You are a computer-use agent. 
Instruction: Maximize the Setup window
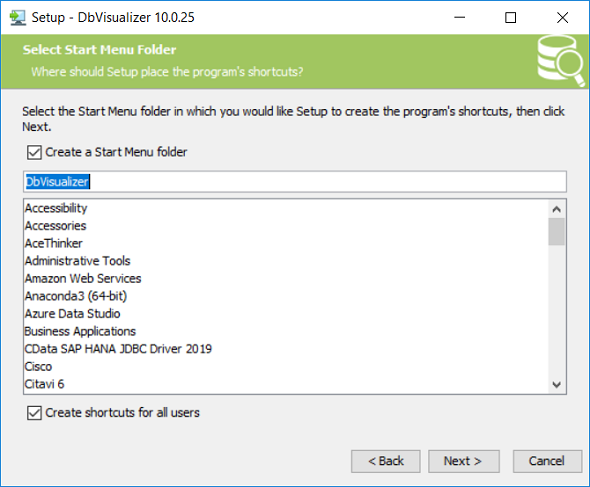(511, 18)
